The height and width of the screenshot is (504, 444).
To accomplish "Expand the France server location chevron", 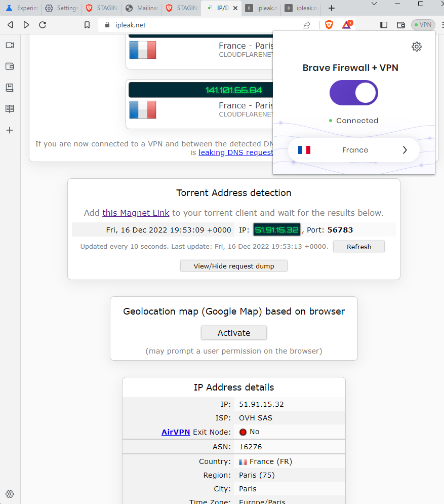I will tap(404, 150).
